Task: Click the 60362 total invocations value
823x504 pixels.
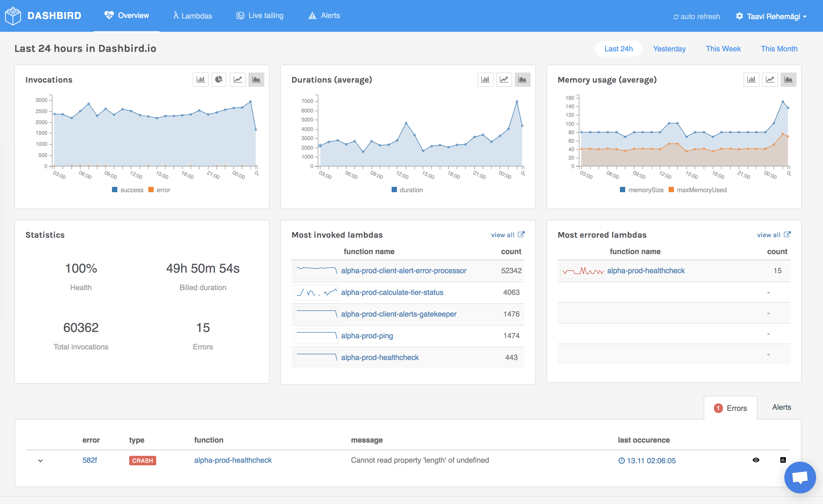Action: (81, 328)
